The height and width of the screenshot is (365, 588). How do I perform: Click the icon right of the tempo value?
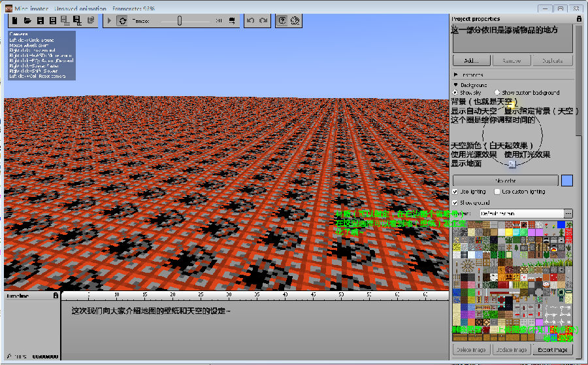coord(232,21)
